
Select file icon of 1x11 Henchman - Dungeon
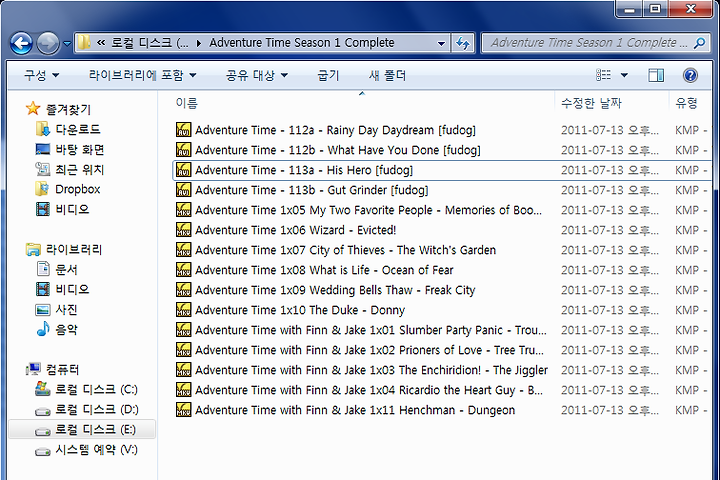click(183, 409)
